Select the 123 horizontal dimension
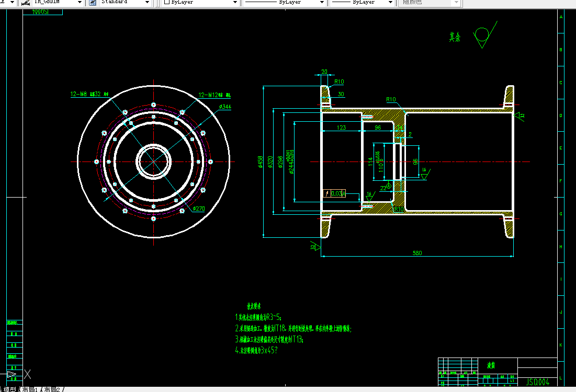576x392 pixels. pyautogui.click(x=341, y=128)
